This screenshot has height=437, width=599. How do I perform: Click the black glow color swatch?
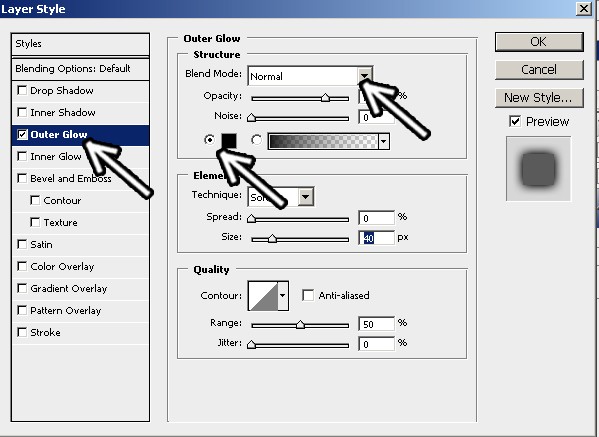coord(229,141)
